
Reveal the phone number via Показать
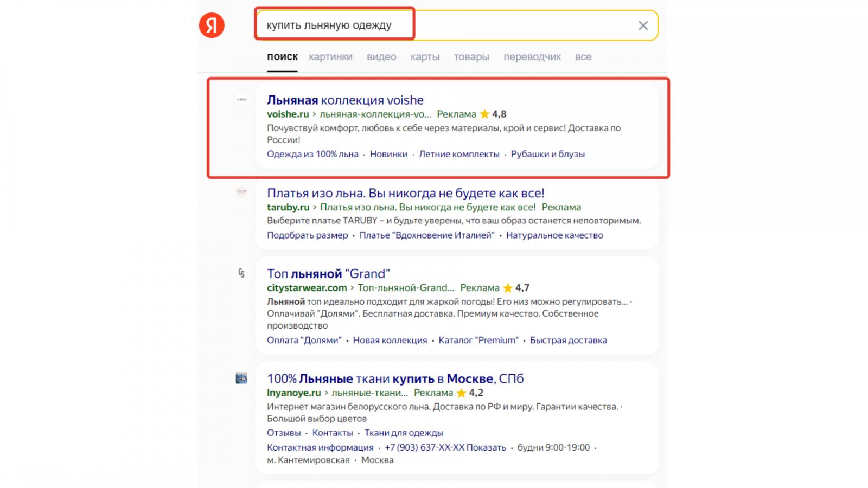pos(486,447)
